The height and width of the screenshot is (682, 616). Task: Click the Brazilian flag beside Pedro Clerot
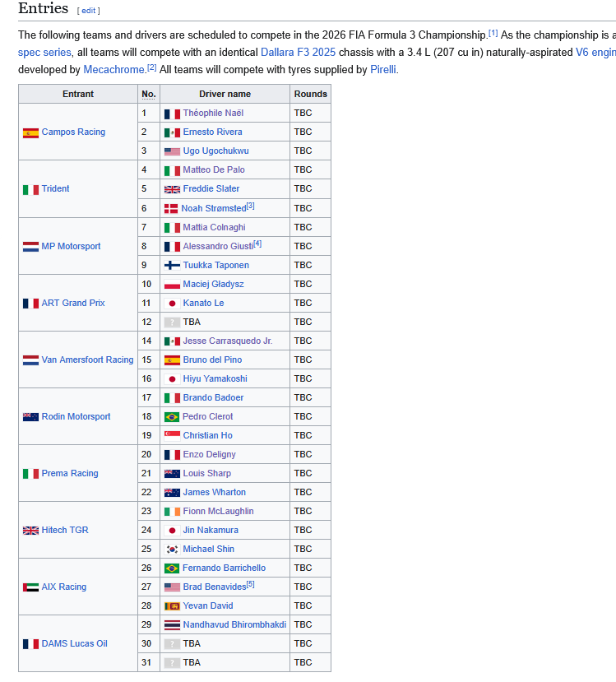point(172,416)
